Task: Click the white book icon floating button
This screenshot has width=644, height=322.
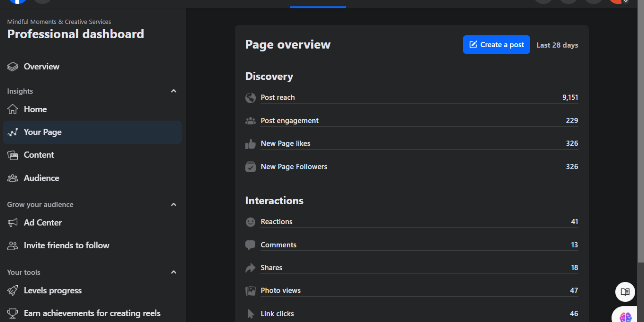Action: click(x=625, y=292)
